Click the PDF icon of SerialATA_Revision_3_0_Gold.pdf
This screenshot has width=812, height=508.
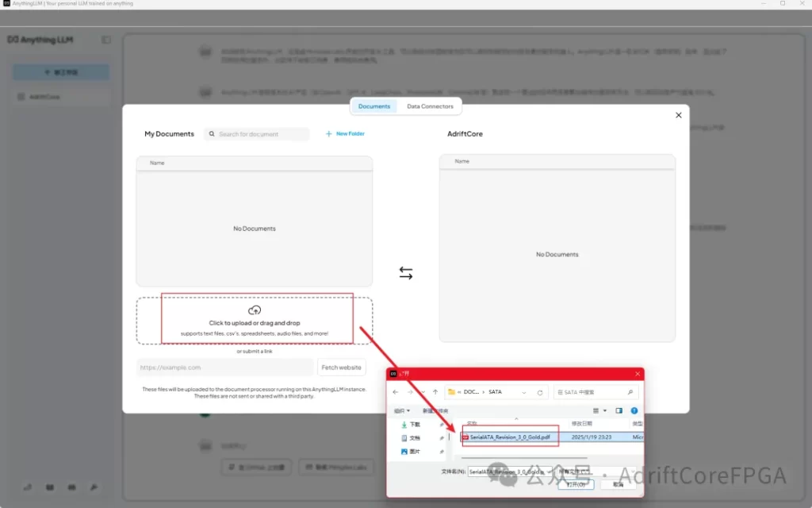tap(465, 437)
